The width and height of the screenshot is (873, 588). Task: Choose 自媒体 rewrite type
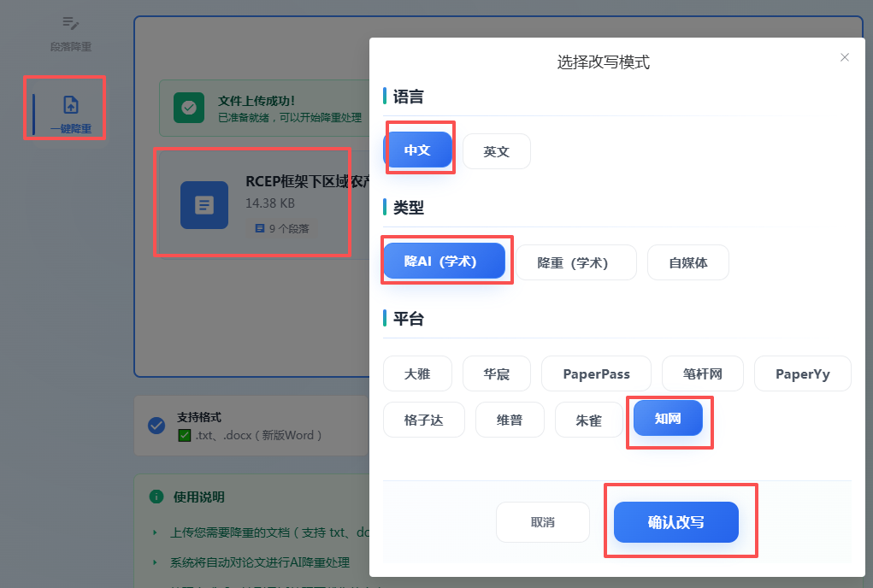[687, 262]
